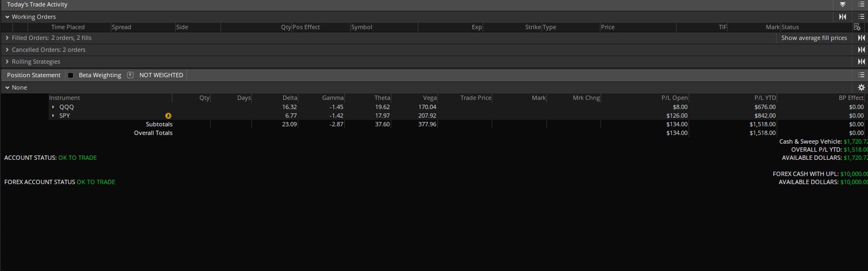The width and height of the screenshot is (868, 271).
Task: Expand the Rolling Strategies section
Action: pos(7,62)
